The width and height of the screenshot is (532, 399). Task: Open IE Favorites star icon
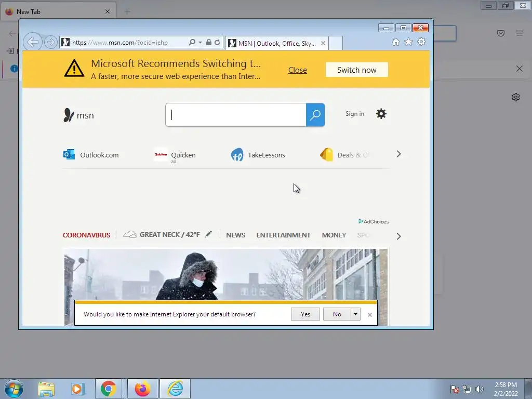click(408, 42)
